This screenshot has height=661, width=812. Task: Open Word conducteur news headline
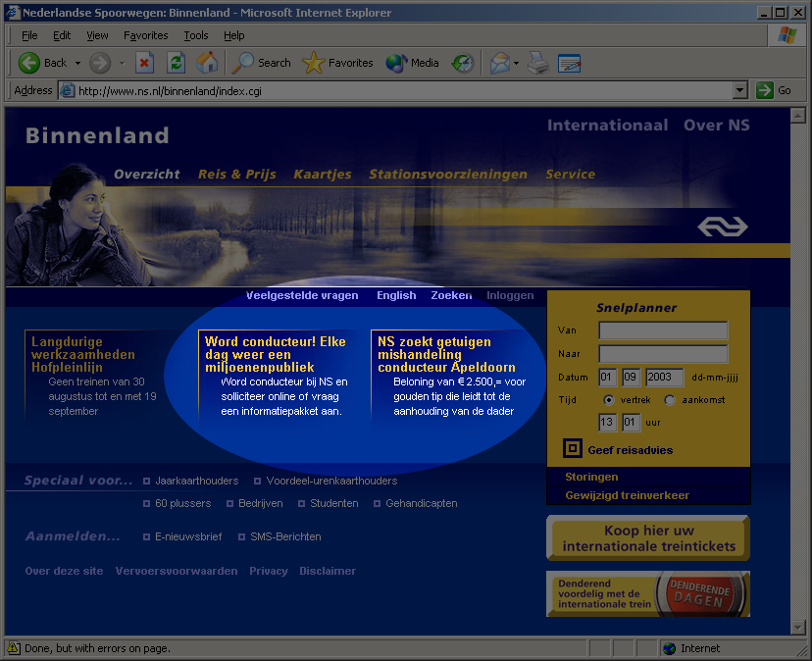275,354
